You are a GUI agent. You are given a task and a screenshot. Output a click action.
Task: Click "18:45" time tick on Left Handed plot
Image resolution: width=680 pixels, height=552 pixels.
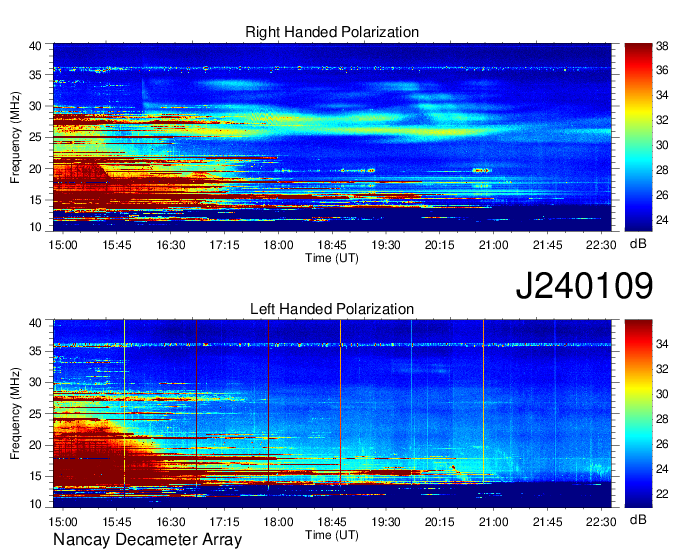pyautogui.click(x=332, y=522)
